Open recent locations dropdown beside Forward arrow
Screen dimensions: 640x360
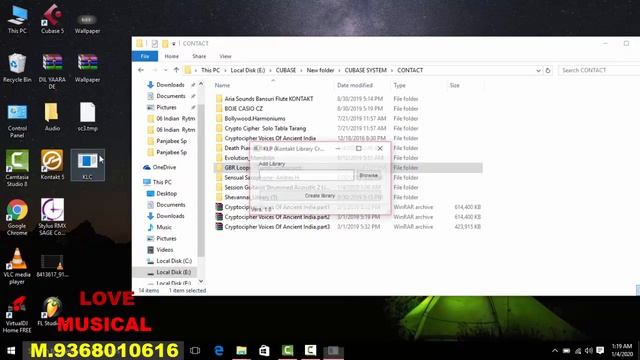pyautogui.click(x=166, y=71)
